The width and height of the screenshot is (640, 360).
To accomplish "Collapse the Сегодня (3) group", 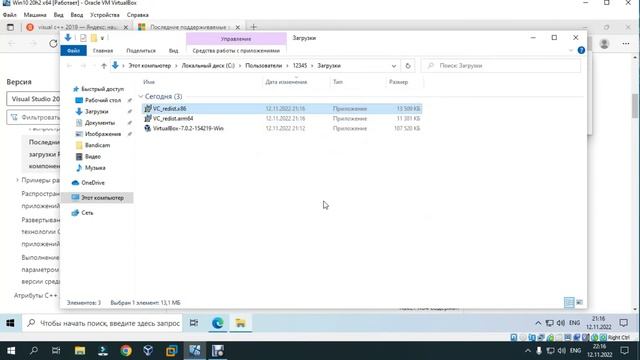I will point(141,97).
